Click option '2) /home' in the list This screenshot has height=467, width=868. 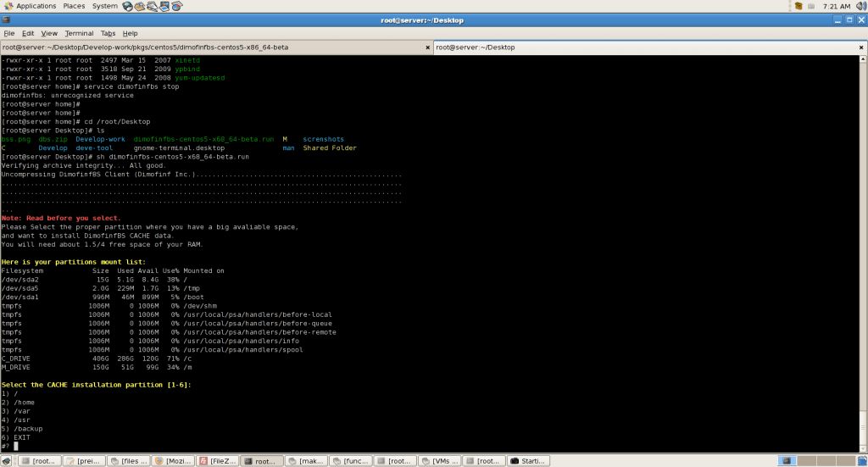coord(18,403)
